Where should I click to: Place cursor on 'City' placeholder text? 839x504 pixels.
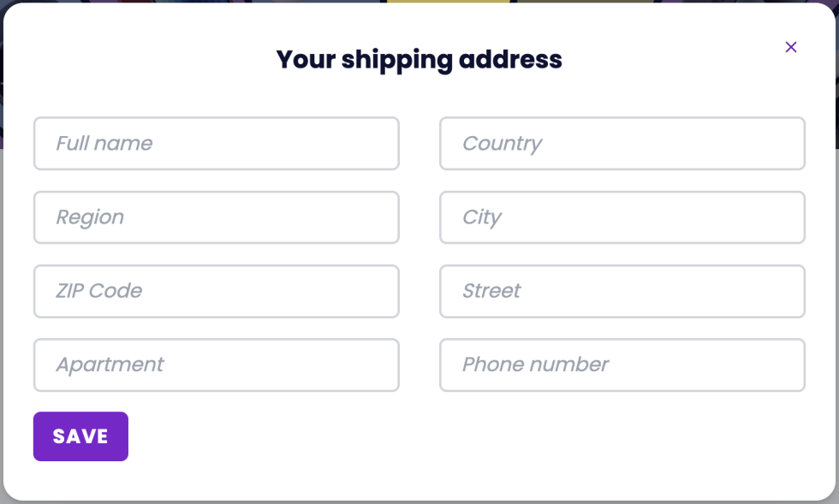pos(482,217)
